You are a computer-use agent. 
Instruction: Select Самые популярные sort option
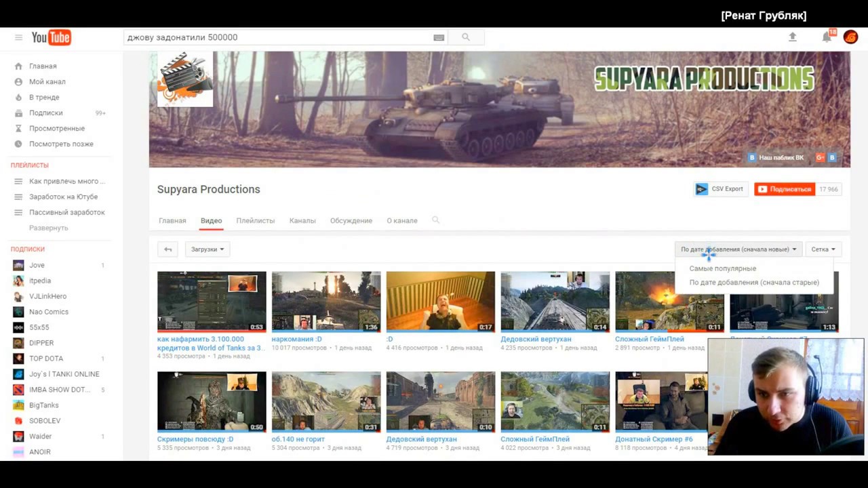722,268
